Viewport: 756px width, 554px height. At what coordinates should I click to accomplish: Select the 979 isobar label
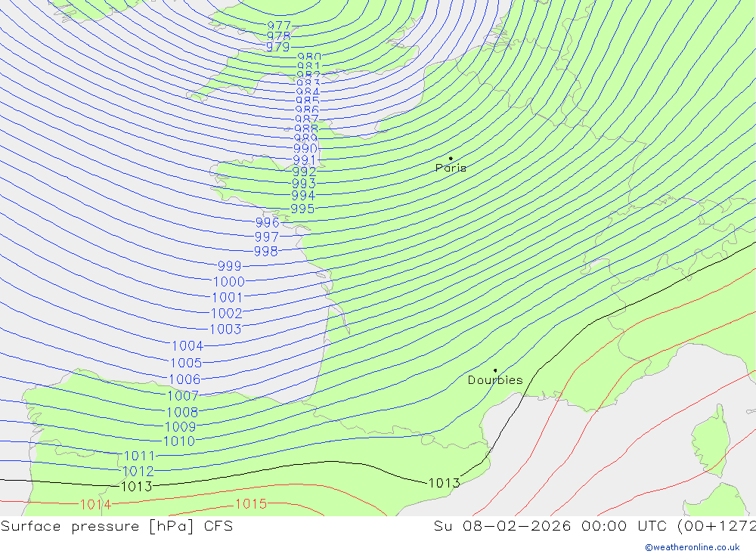pos(278,47)
